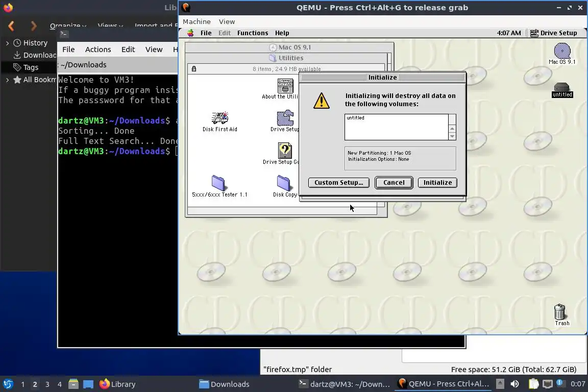Viewport: 588px width, 392px height.
Task: Open the Disk First Aid utility icon
Action: coord(220,118)
